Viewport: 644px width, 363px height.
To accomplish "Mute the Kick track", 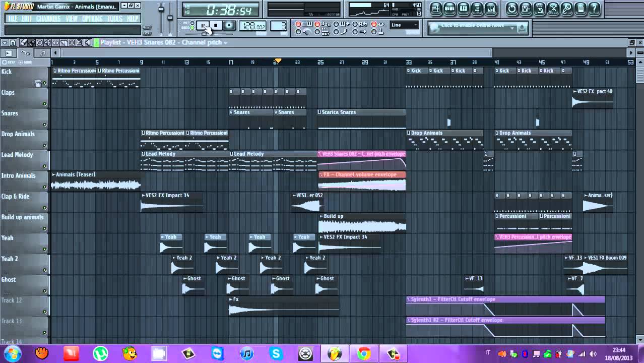I will pos(44,83).
